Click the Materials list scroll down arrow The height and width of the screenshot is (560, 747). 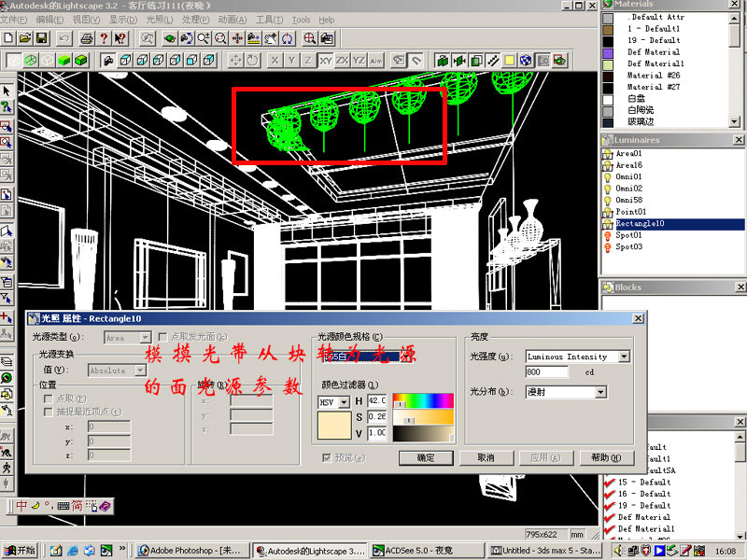[x=734, y=122]
